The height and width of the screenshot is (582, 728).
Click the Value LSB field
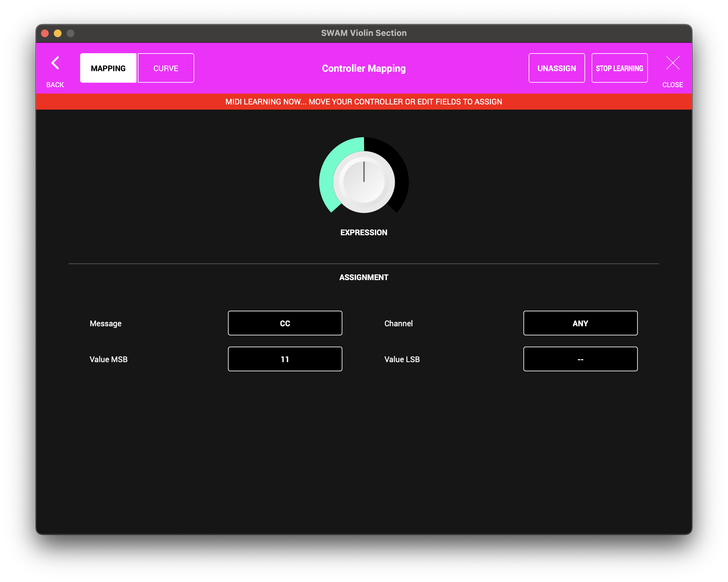coord(580,359)
